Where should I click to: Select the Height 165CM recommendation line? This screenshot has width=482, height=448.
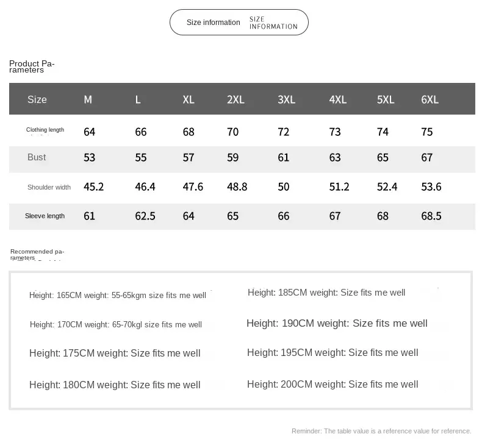[x=117, y=296]
